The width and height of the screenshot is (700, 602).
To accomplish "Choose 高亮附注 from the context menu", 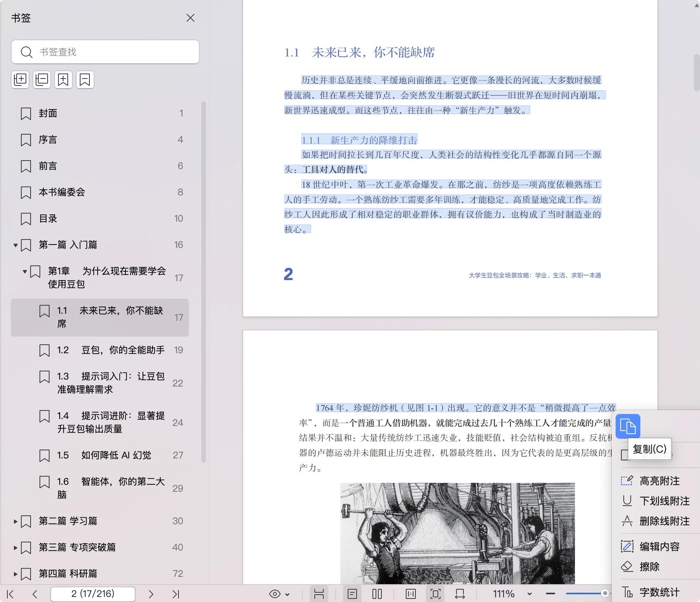I will coord(656,481).
